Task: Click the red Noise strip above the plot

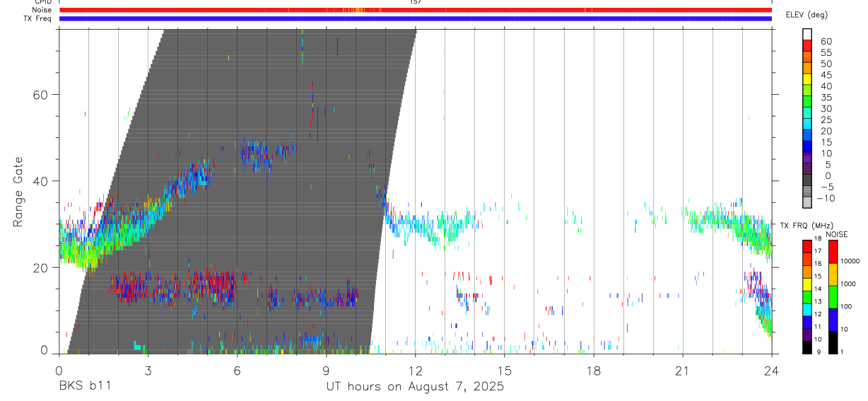Action: tap(415, 10)
